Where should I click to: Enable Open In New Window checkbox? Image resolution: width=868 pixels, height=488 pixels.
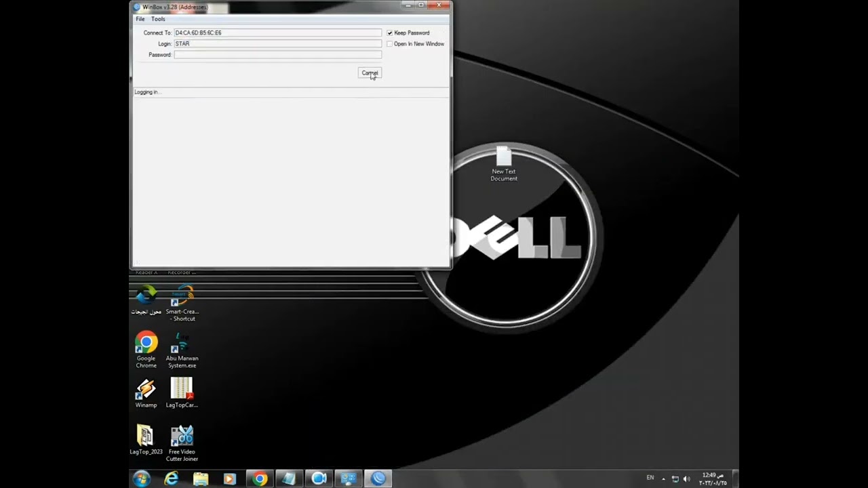tap(390, 43)
